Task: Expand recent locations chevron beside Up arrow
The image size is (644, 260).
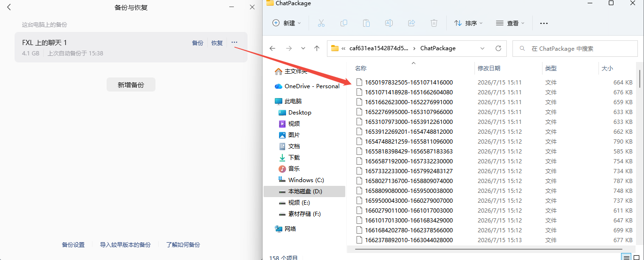Action: point(303,48)
